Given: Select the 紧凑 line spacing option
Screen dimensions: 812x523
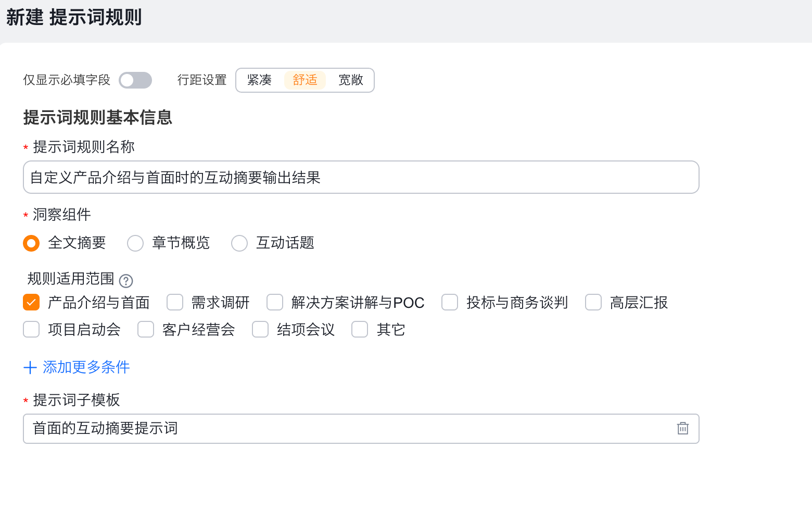Looking at the screenshot, I should click(x=259, y=80).
